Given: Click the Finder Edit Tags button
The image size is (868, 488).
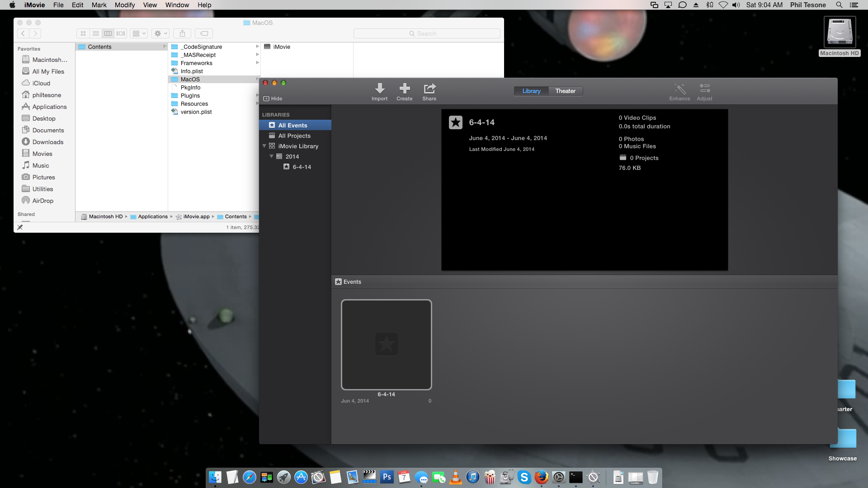Looking at the screenshot, I should [x=204, y=33].
